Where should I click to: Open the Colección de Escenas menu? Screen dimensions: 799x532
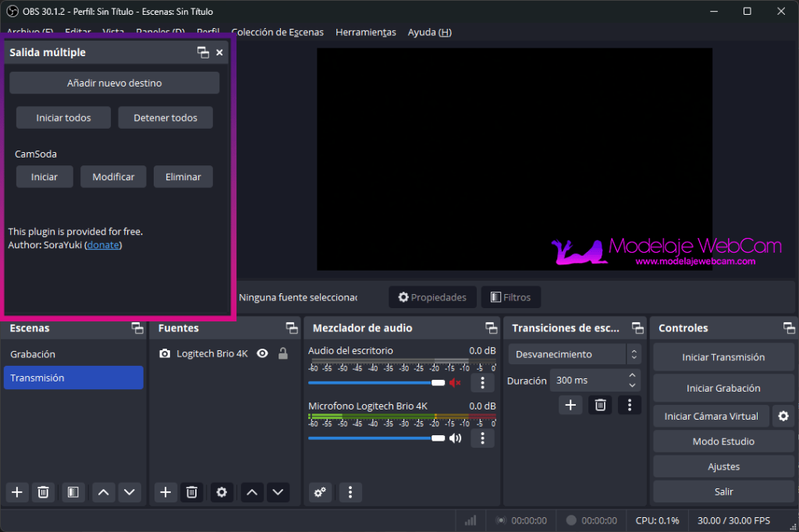[277, 32]
